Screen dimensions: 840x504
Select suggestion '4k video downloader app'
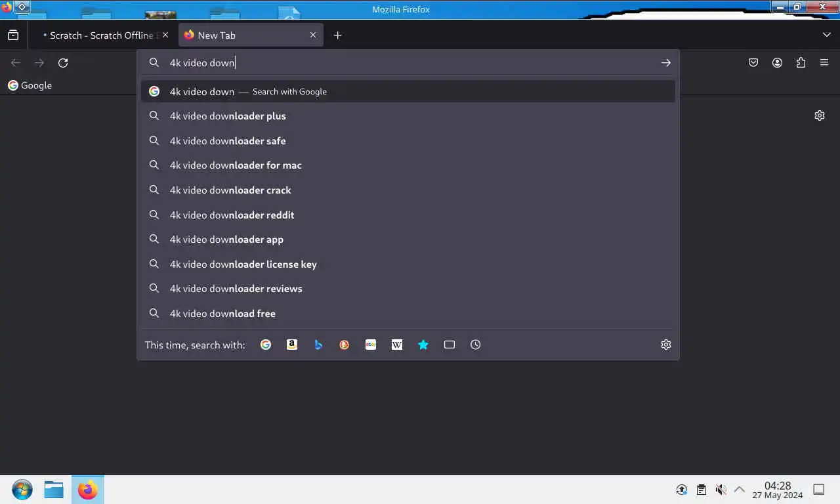[x=408, y=240]
